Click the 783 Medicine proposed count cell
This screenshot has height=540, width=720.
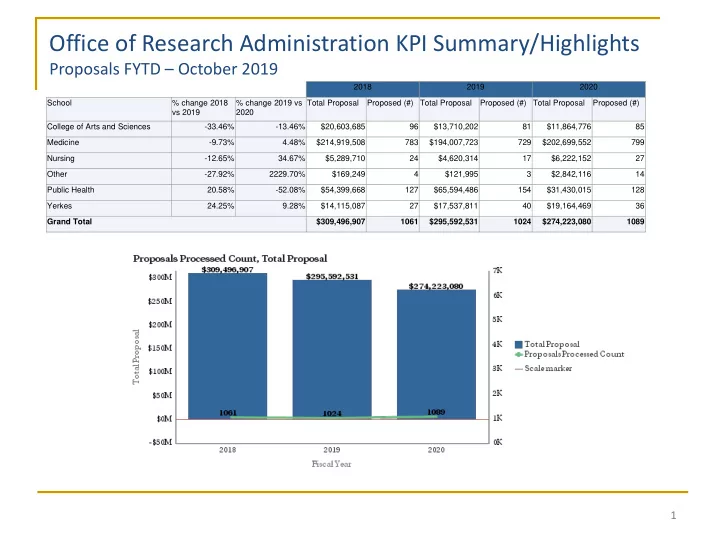tap(393, 143)
